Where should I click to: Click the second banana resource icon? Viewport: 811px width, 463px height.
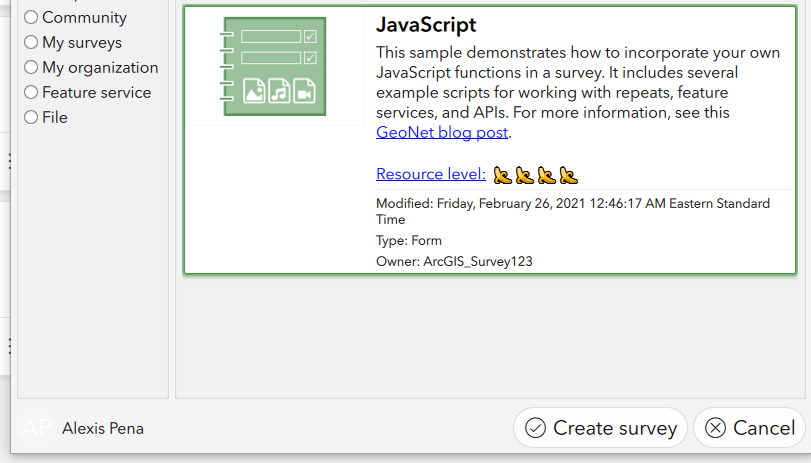click(524, 175)
